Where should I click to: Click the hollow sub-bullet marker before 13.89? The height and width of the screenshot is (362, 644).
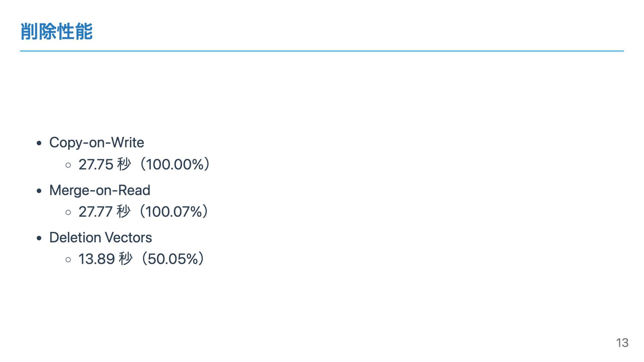68,259
